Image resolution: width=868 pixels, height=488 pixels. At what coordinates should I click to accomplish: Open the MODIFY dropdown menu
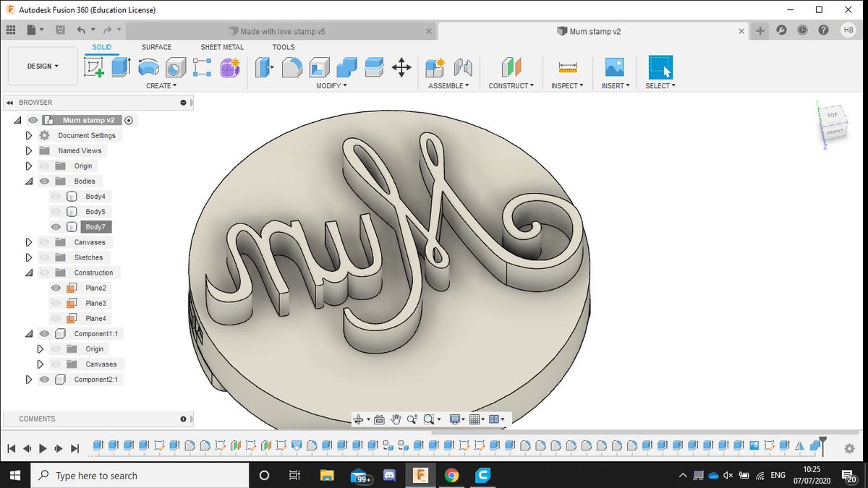tap(331, 86)
